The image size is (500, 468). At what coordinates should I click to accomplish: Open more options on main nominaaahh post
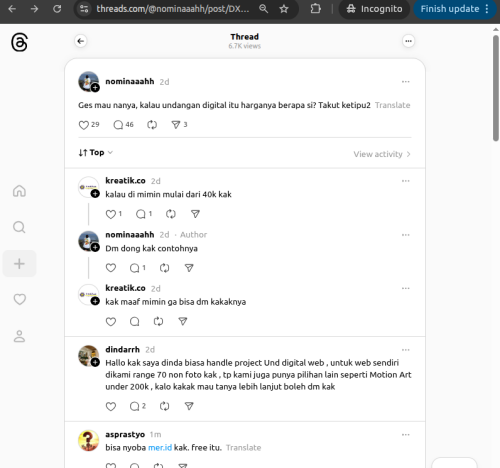(406, 82)
